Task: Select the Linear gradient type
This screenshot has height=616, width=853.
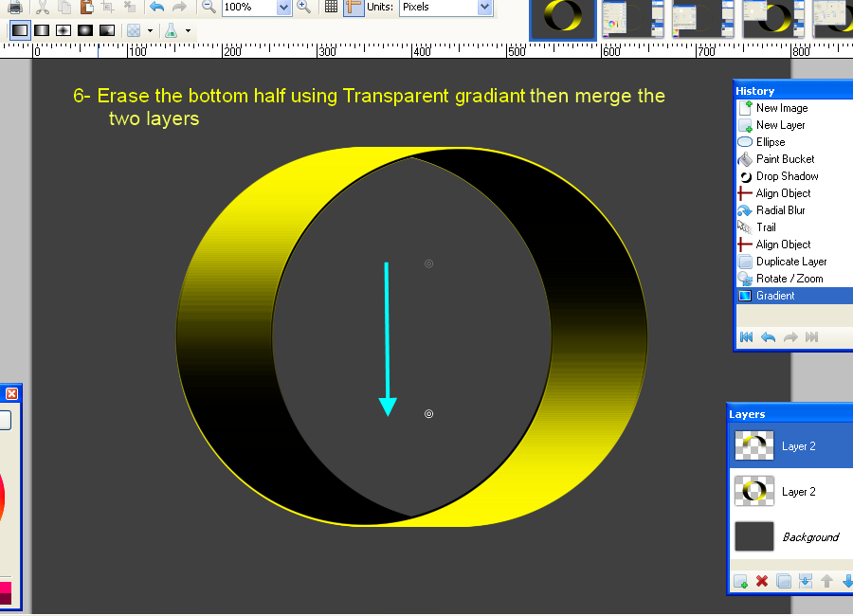Action: [x=20, y=30]
